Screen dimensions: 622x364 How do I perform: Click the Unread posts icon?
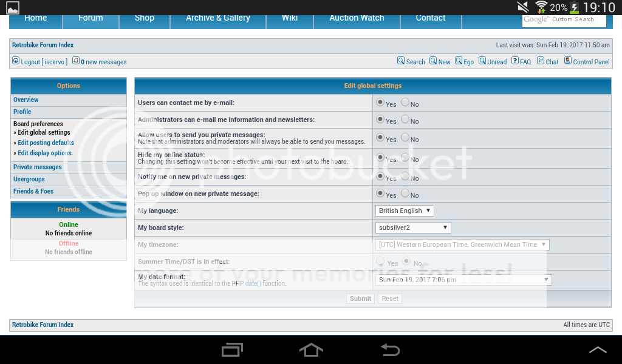coord(482,61)
